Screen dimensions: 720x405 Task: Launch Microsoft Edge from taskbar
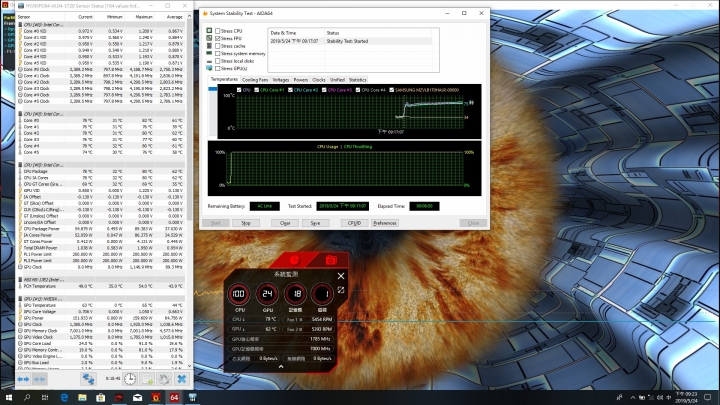(64, 397)
